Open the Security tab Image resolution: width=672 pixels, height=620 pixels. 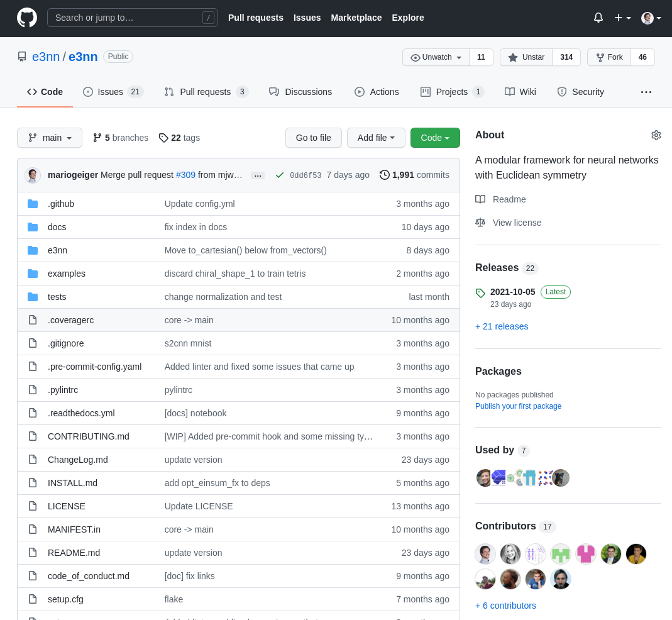[580, 92]
